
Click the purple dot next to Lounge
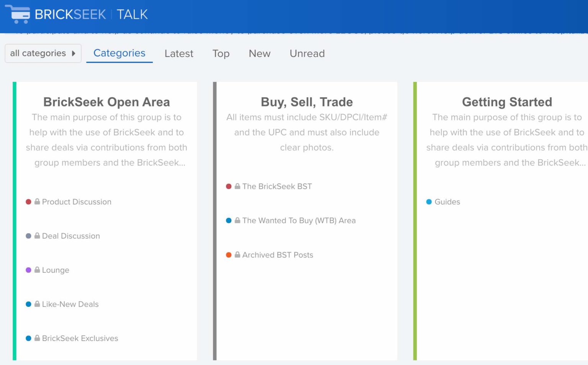coord(28,270)
